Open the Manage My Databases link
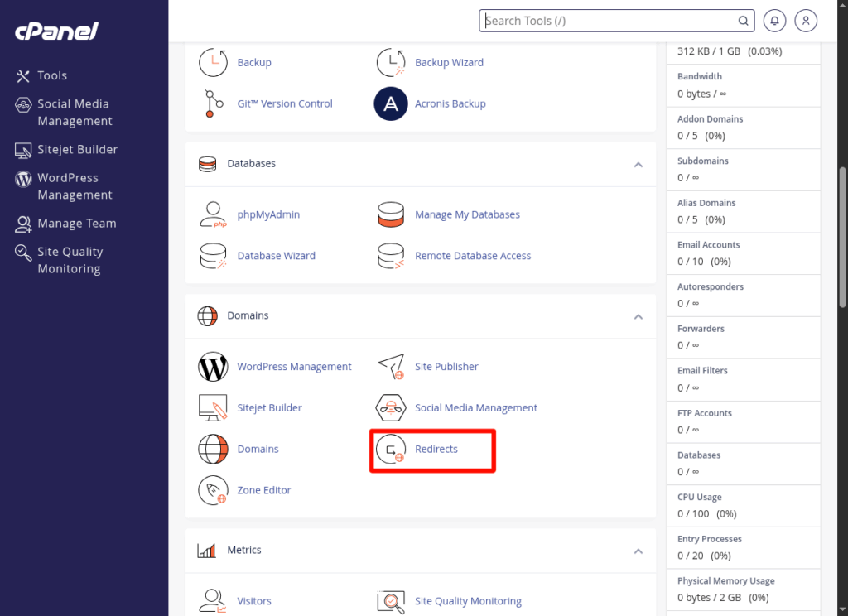The height and width of the screenshot is (616, 848). (467, 214)
